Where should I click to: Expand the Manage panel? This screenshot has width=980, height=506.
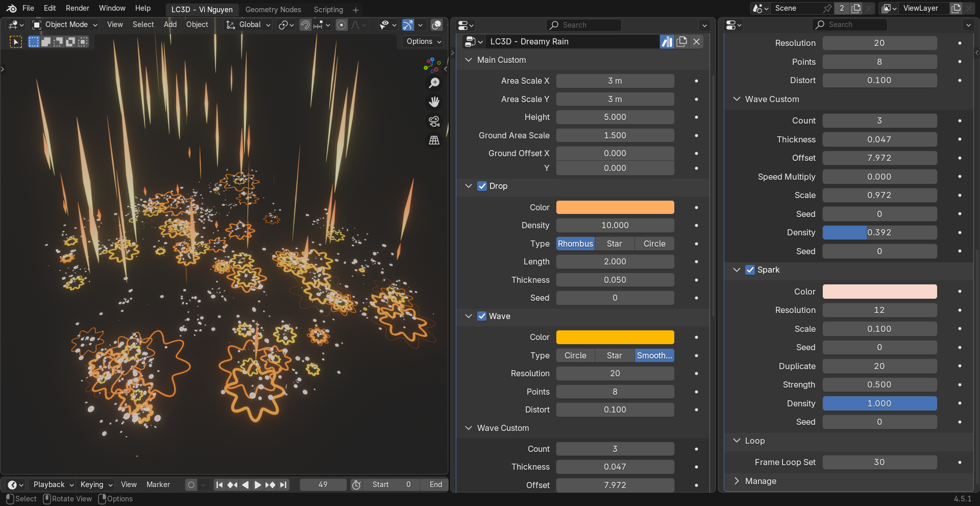click(x=760, y=481)
